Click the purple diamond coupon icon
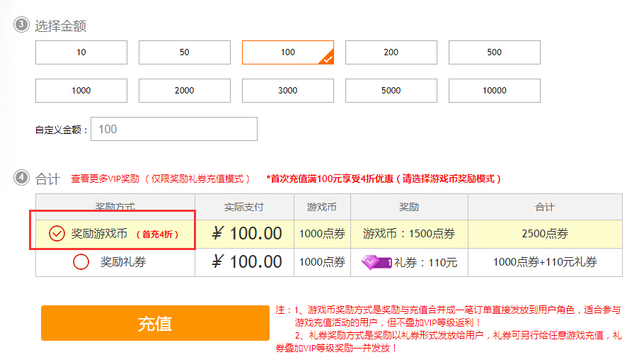644x362 pixels. tap(376, 262)
